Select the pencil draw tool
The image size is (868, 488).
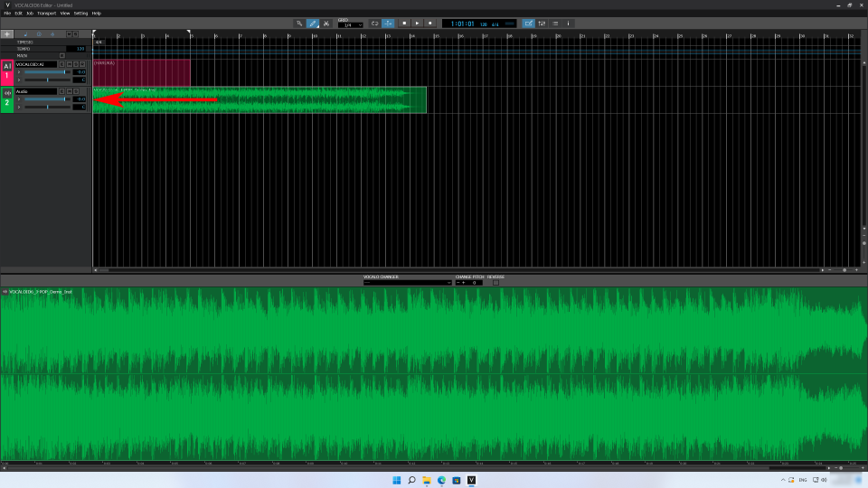(x=313, y=23)
